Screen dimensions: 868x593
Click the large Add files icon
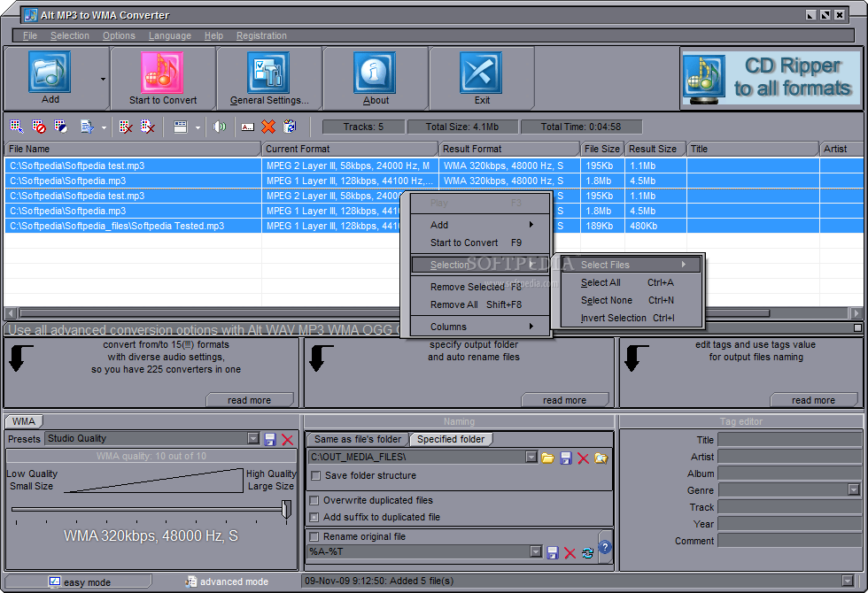50,72
